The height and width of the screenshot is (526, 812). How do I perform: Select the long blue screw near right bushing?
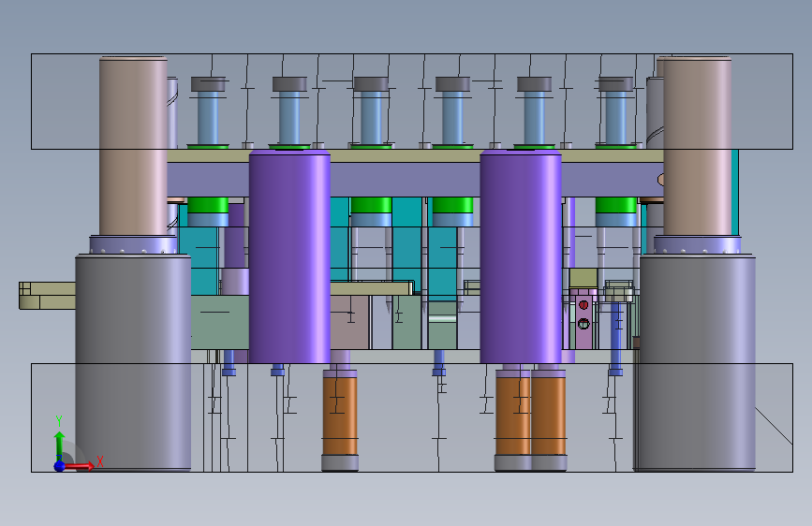tap(615, 338)
